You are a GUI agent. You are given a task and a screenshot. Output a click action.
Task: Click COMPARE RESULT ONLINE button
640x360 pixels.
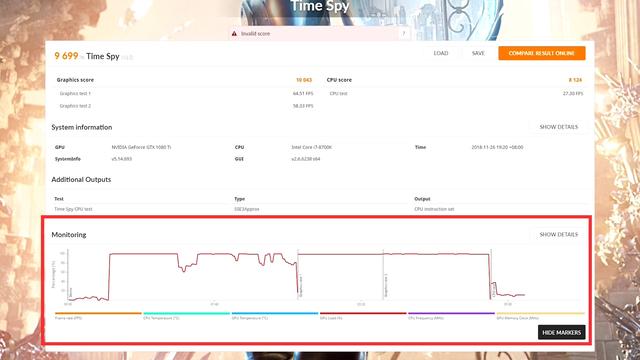[542, 53]
